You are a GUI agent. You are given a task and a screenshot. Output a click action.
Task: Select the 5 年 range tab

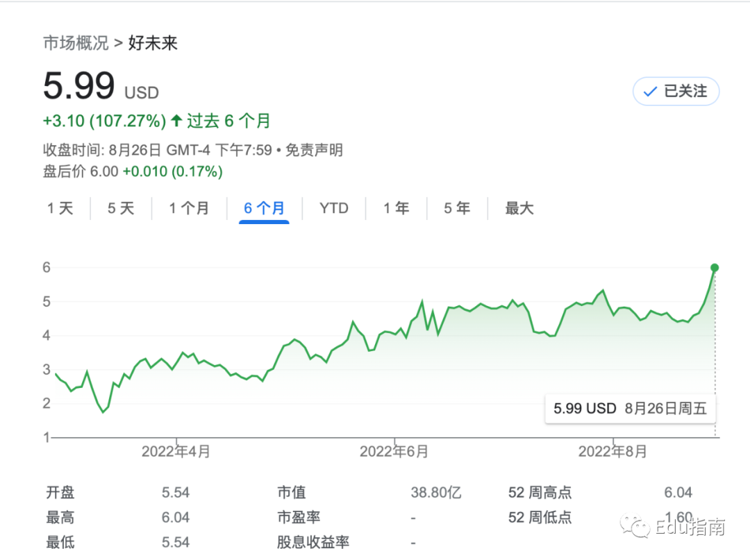457,208
